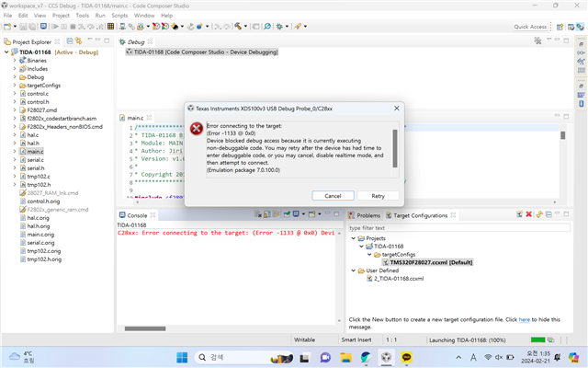Click the green progress bar in status bar
588x368 pixels.
pyautogui.click(x=537, y=339)
